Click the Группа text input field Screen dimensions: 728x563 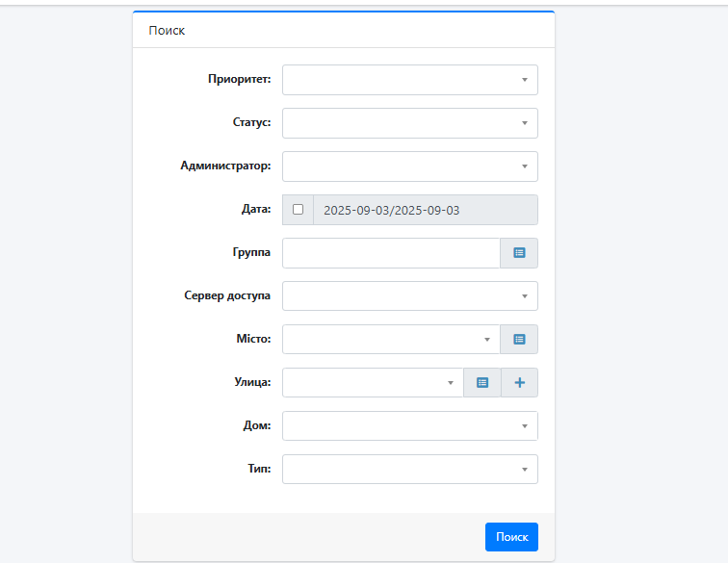[391, 253]
